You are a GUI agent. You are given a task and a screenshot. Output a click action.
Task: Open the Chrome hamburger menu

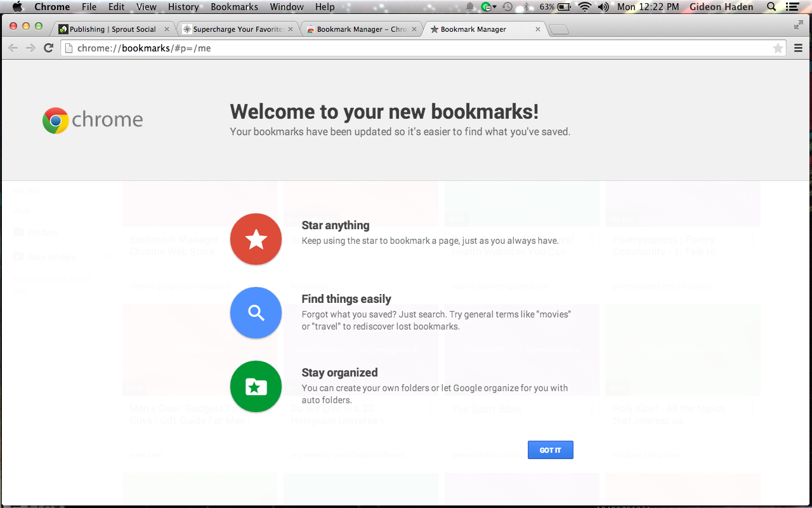(799, 48)
